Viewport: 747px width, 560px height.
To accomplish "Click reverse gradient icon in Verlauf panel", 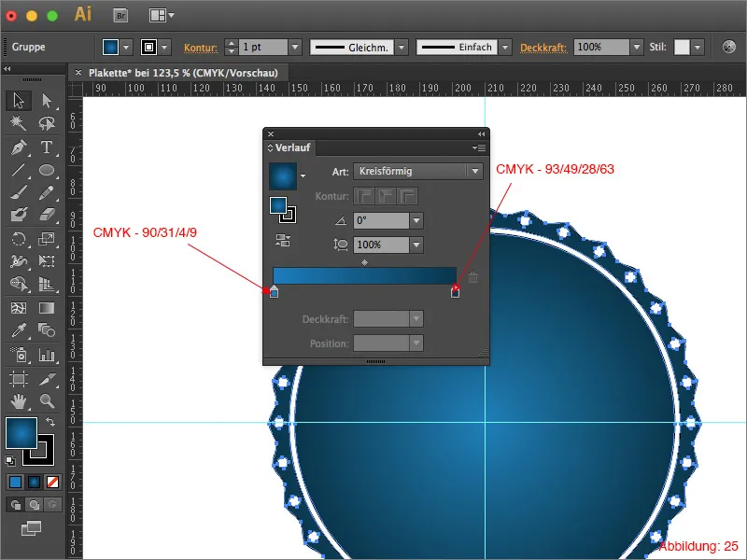I will 283,241.
